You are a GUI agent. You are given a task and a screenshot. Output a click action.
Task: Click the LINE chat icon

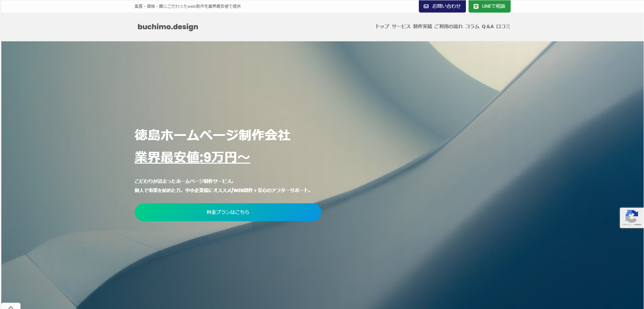tap(476, 6)
